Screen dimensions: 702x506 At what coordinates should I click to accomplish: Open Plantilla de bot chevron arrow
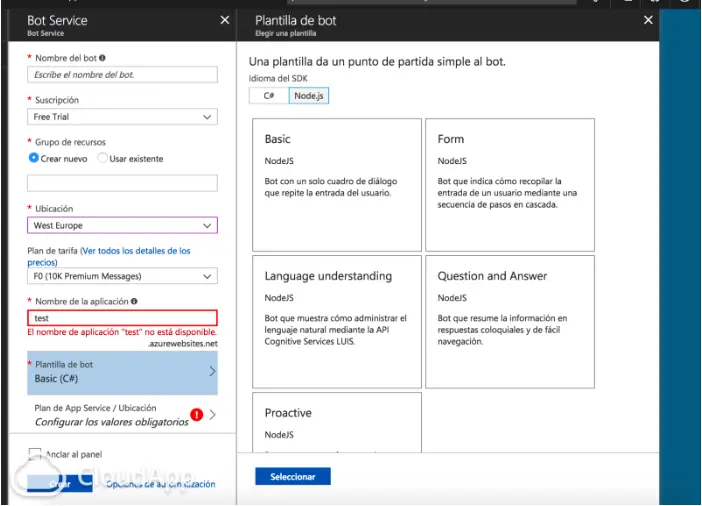(x=212, y=371)
